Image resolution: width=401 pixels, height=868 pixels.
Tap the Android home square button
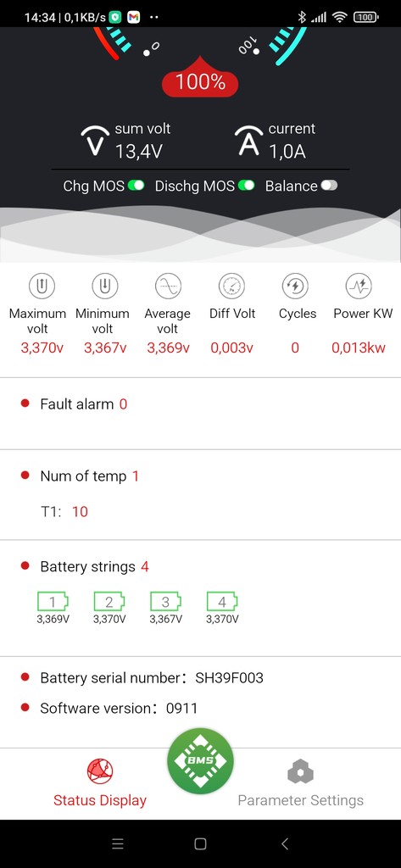click(x=200, y=843)
